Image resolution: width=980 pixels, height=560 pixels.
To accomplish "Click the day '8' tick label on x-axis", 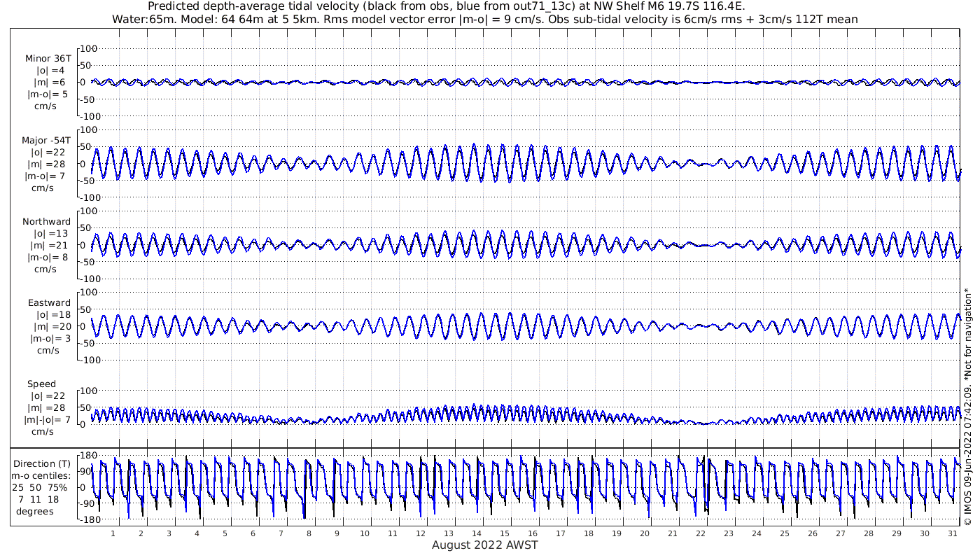I will tap(309, 533).
